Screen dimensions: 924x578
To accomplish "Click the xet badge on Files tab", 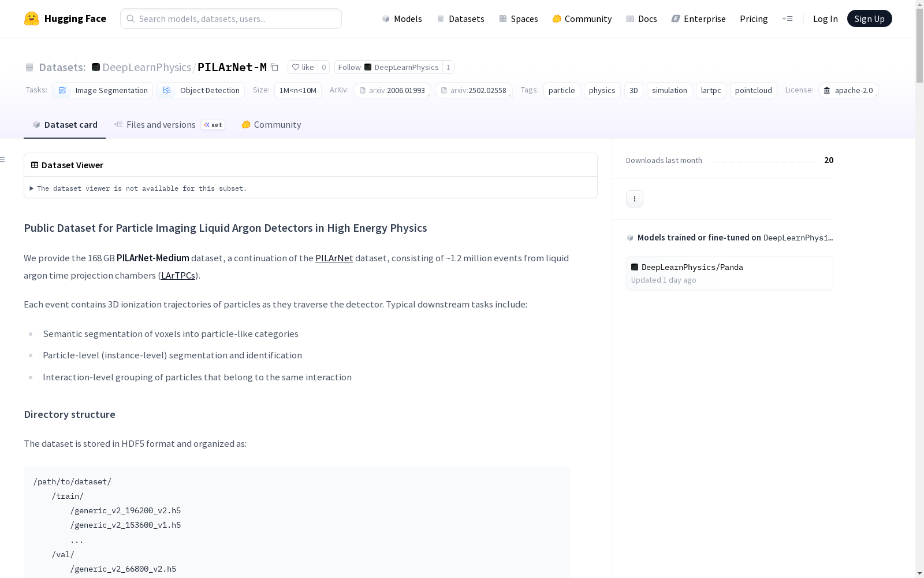I will [x=213, y=125].
